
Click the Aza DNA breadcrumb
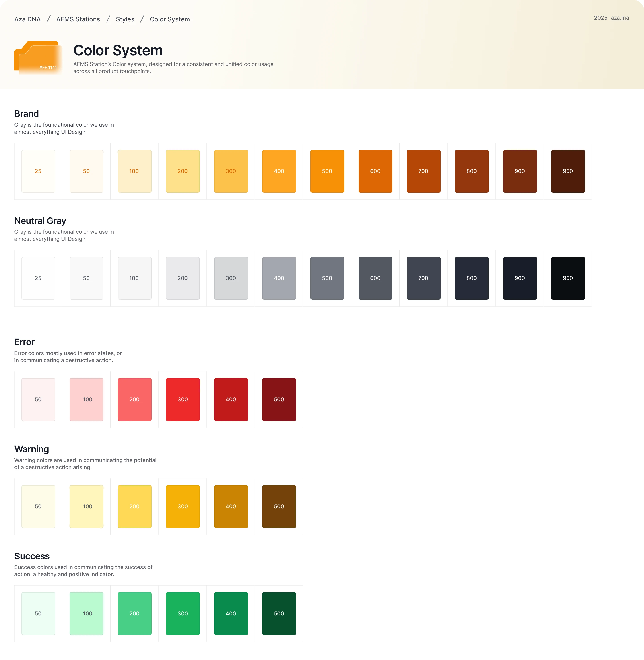[27, 19]
